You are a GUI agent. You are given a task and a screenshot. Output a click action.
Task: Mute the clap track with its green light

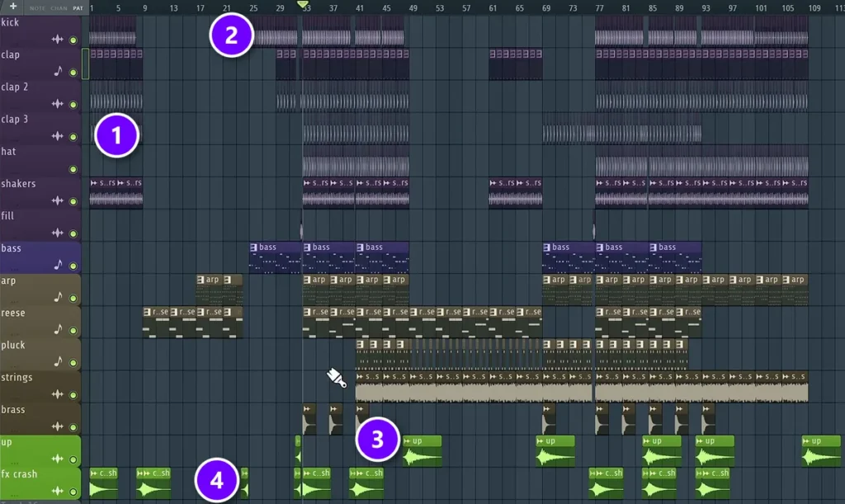coord(73,73)
